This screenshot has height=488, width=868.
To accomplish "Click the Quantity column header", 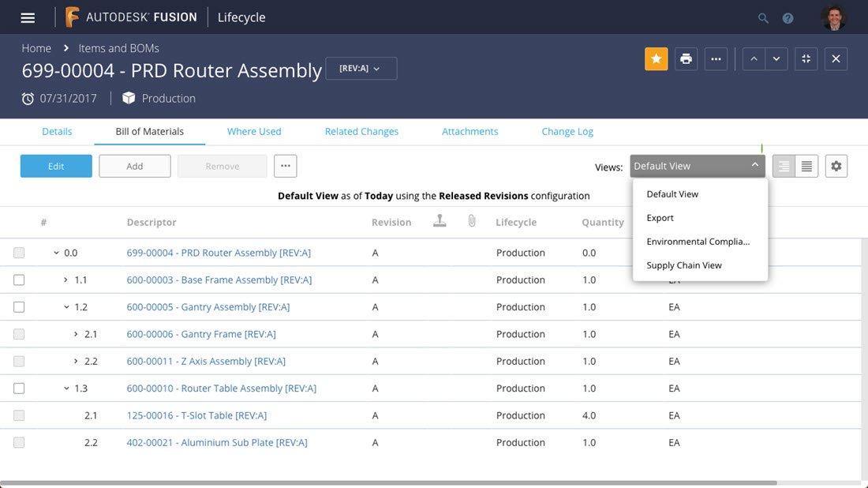I will click(x=603, y=222).
